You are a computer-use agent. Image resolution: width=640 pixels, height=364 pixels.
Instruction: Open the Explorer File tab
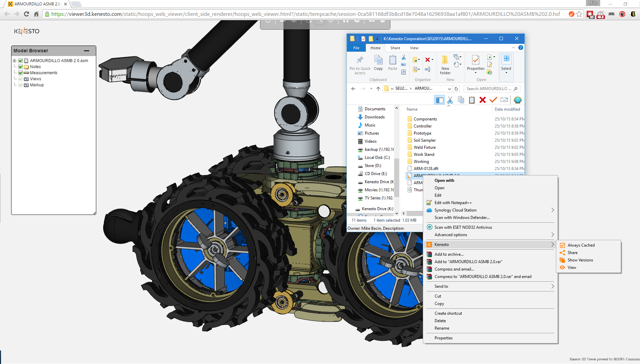[356, 48]
